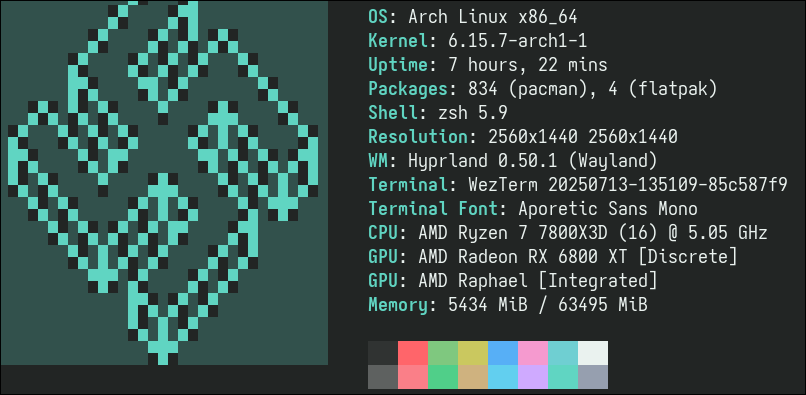Select the Aporetic Sans Mono font name
The image size is (806, 395).
coord(608,209)
